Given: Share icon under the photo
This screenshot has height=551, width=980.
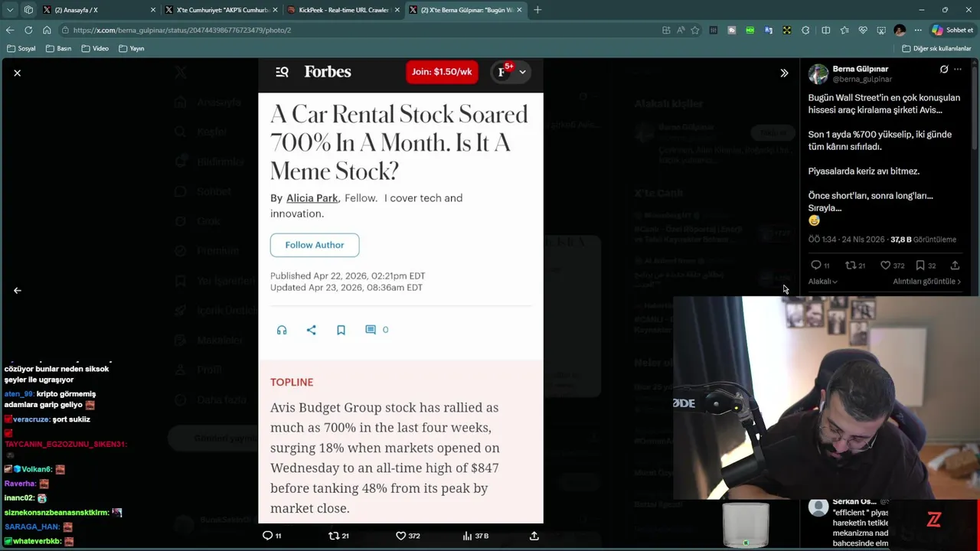Looking at the screenshot, I should click(x=534, y=536).
